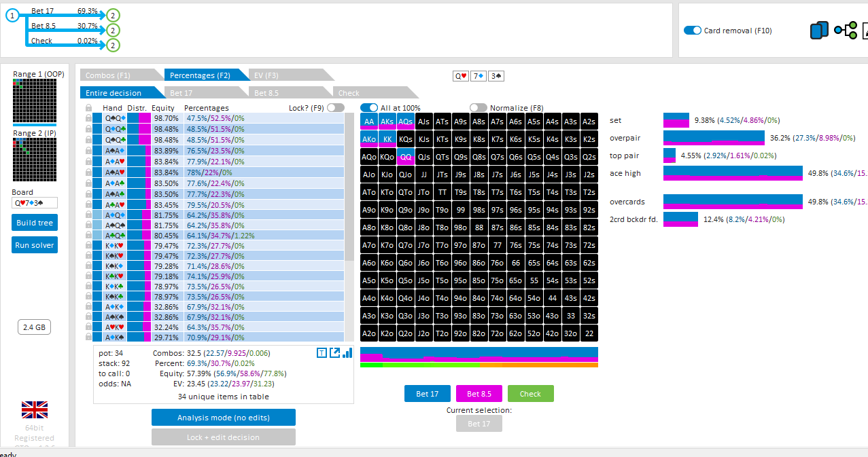
Task: Click the lock icon beside K♦K♥ row
Action: pyautogui.click(x=88, y=244)
